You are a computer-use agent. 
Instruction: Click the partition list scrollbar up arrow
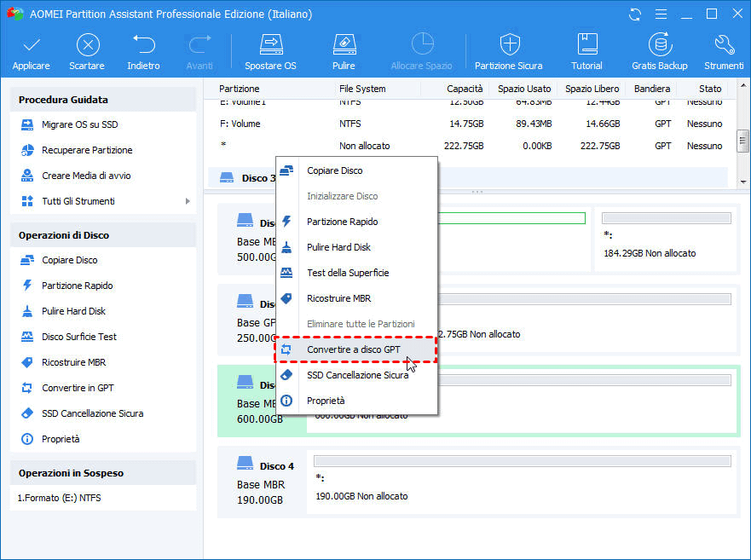click(743, 86)
